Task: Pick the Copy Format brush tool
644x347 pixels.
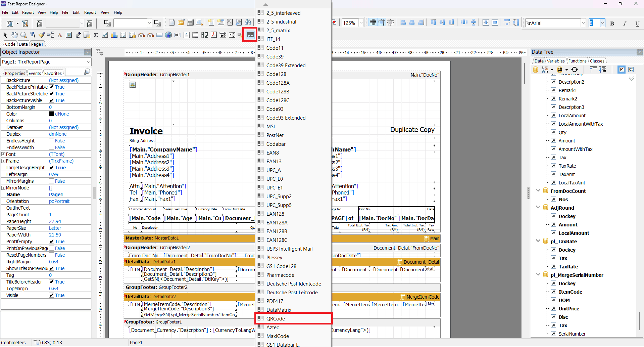Action: point(42,35)
